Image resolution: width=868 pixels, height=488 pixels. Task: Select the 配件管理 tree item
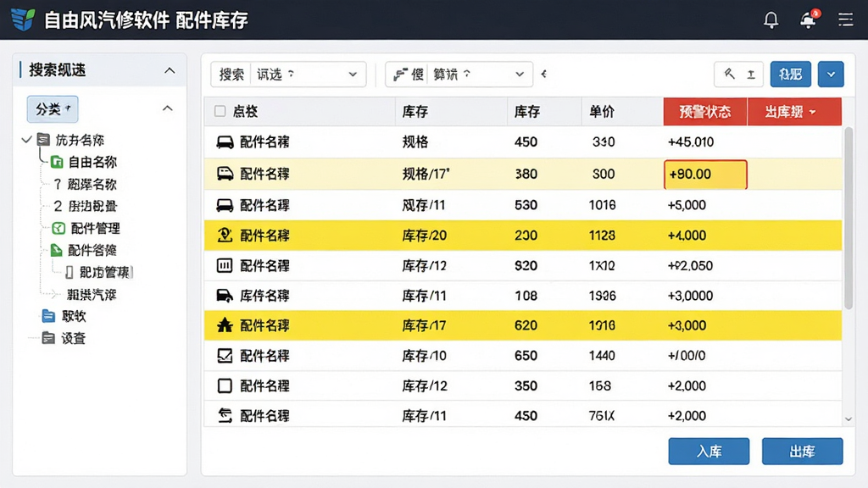tap(95, 228)
